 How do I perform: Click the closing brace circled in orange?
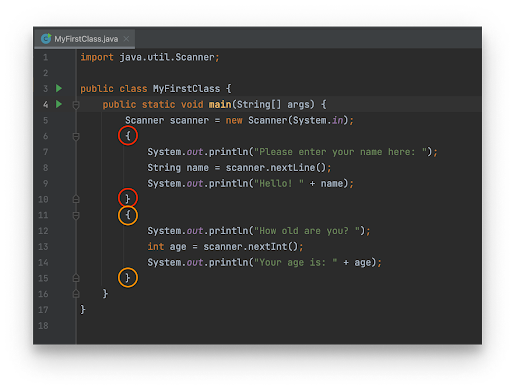[x=128, y=277]
